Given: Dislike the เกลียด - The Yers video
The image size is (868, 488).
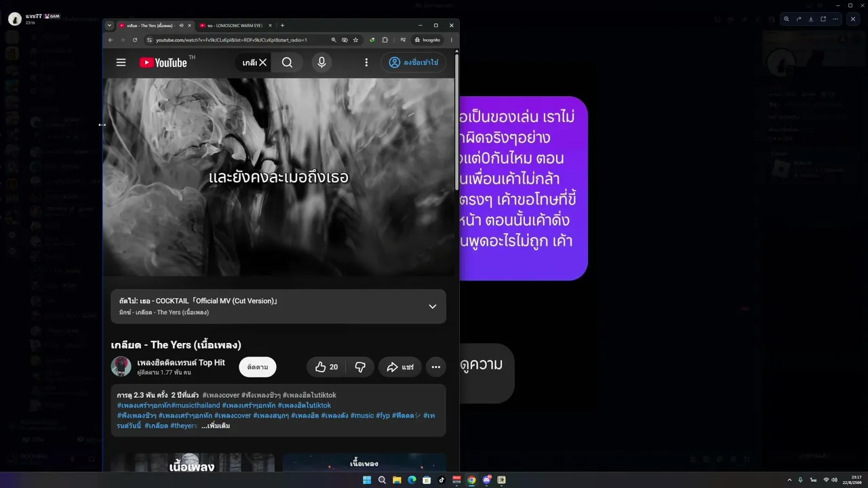Looking at the screenshot, I should 360,367.
